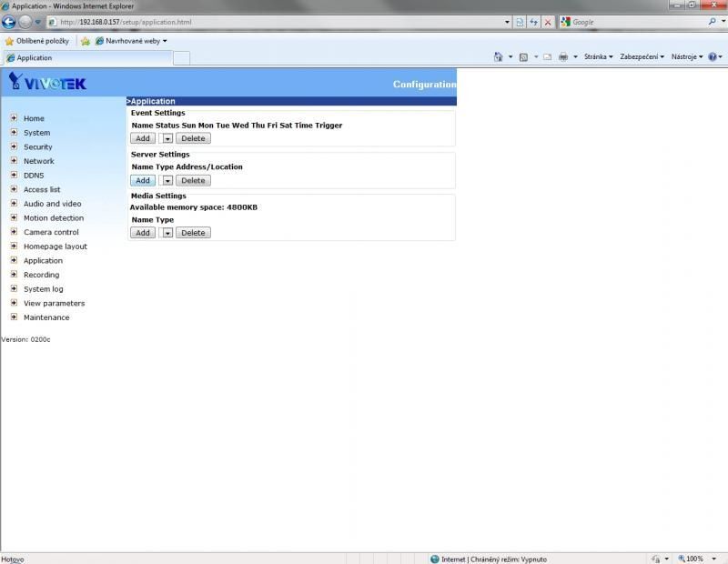
Task: Click the Print icon in toolbar
Action: [563, 56]
